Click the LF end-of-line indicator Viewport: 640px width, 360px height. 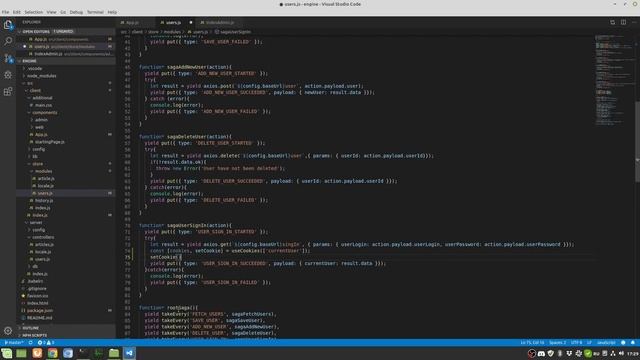[589, 342]
